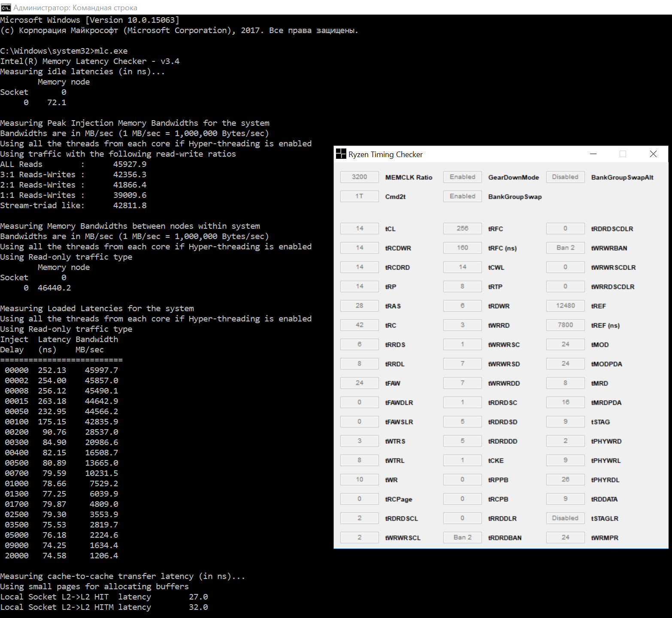Click the 1:1 Reads-Writes value 39009.6
Image resolution: width=672 pixels, height=618 pixels.
coord(130,195)
